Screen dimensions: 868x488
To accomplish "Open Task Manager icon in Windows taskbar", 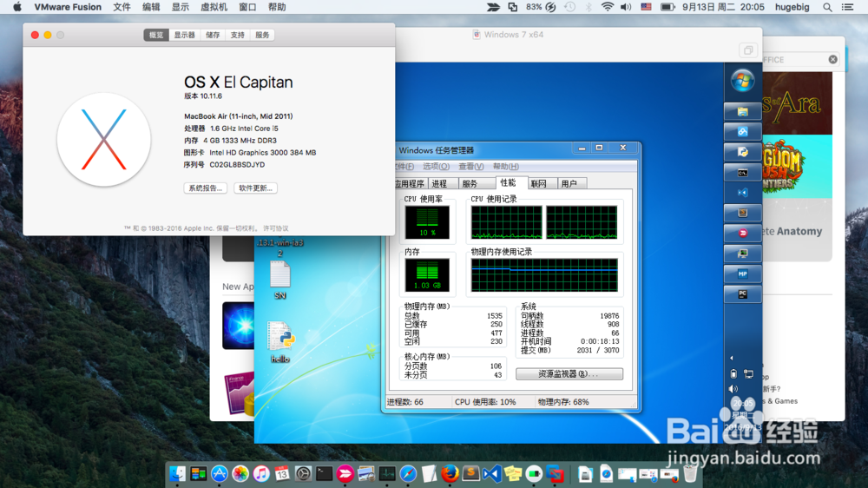I will (742, 254).
